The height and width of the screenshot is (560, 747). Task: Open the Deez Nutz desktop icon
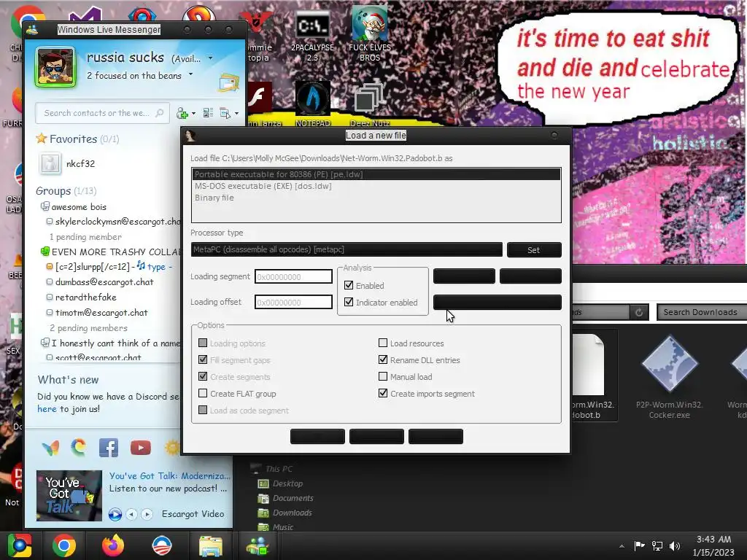coord(369,104)
